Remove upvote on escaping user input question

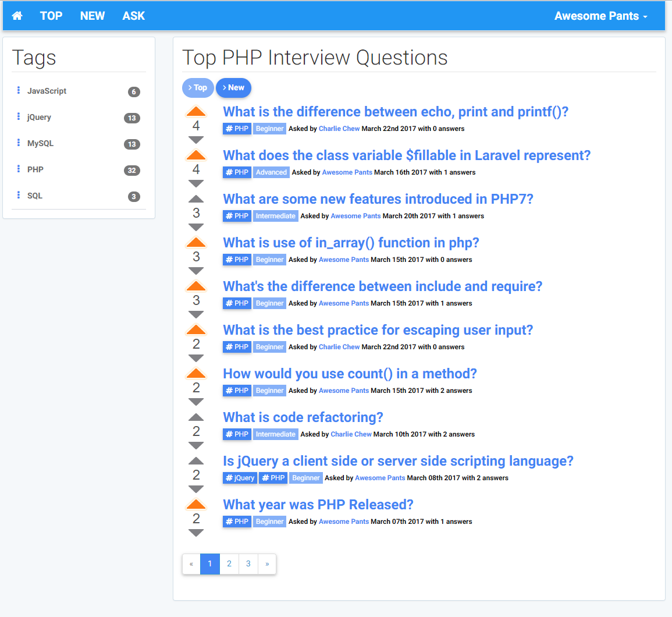click(196, 330)
